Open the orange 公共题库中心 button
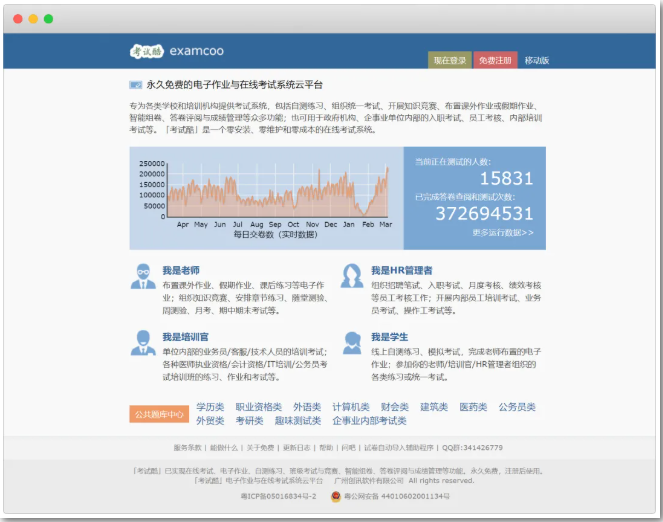The width and height of the screenshot is (663, 522). (x=158, y=414)
